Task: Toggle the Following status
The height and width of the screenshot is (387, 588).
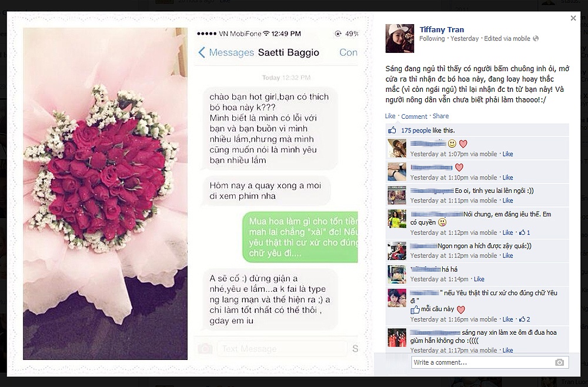Action: (x=432, y=38)
